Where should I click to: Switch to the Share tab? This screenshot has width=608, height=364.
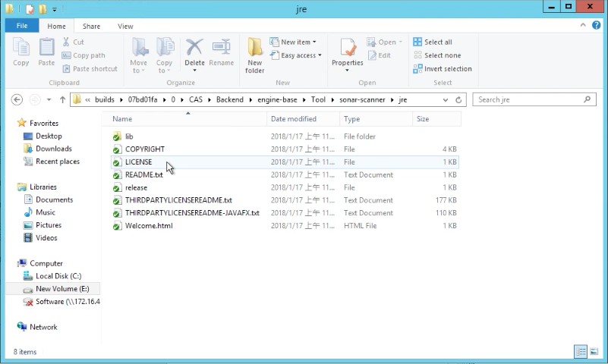click(92, 26)
